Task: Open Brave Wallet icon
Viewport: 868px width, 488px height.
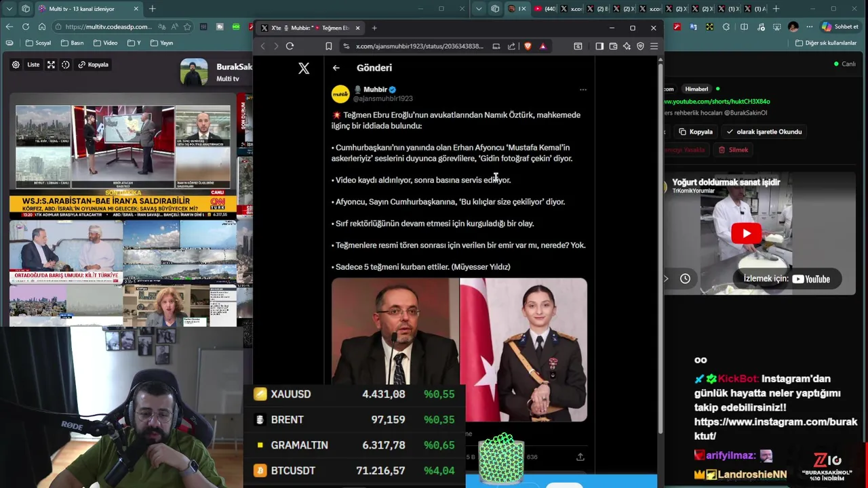Action: coord(613,46)
